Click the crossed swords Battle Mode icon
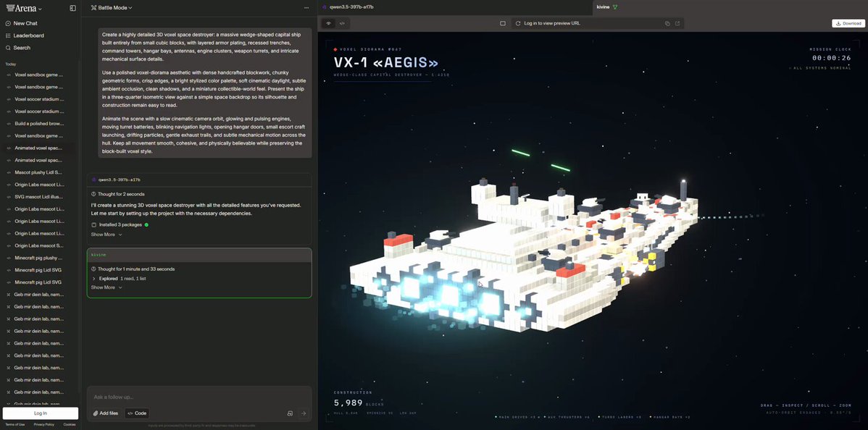868x430 pixels. (93, 8)
